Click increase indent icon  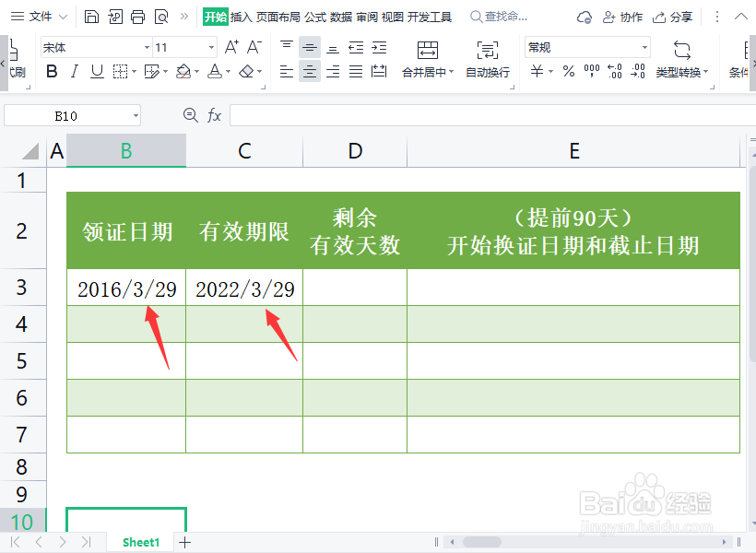[379, 47]
